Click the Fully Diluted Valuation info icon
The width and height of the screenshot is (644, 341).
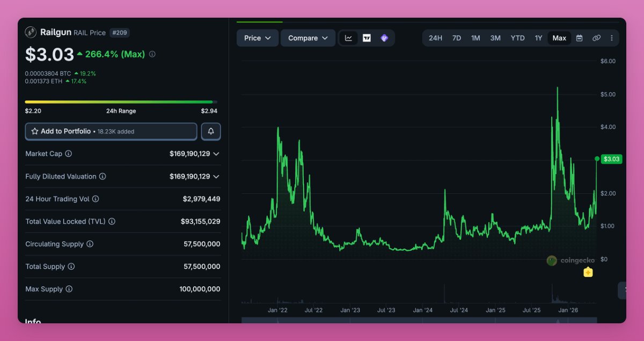click(x=103, y=176)
